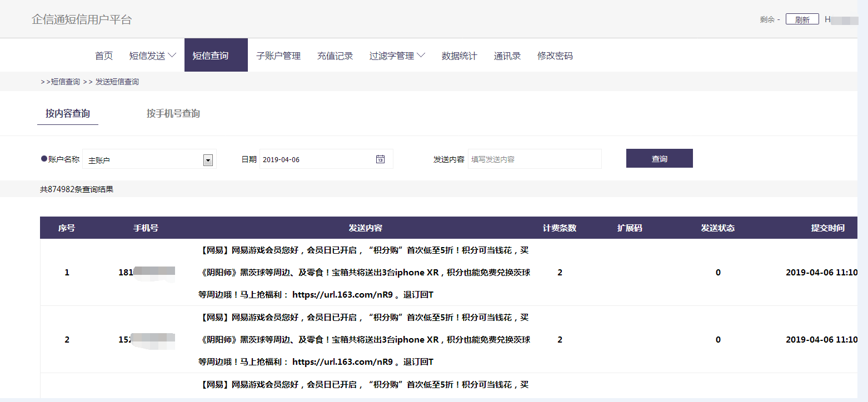Click the date field showing 2019-04-06
This screenshot has width=868, height=402.
317,159
